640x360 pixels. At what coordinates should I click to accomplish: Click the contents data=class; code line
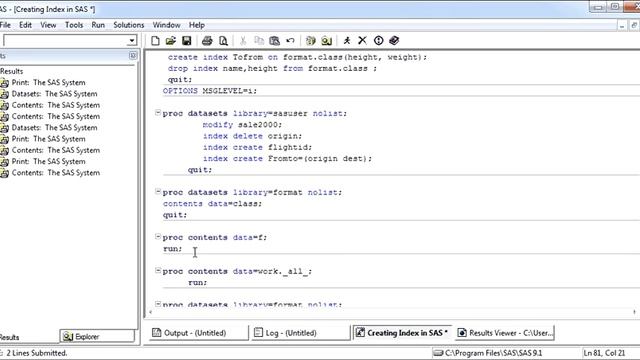(212, 203)
